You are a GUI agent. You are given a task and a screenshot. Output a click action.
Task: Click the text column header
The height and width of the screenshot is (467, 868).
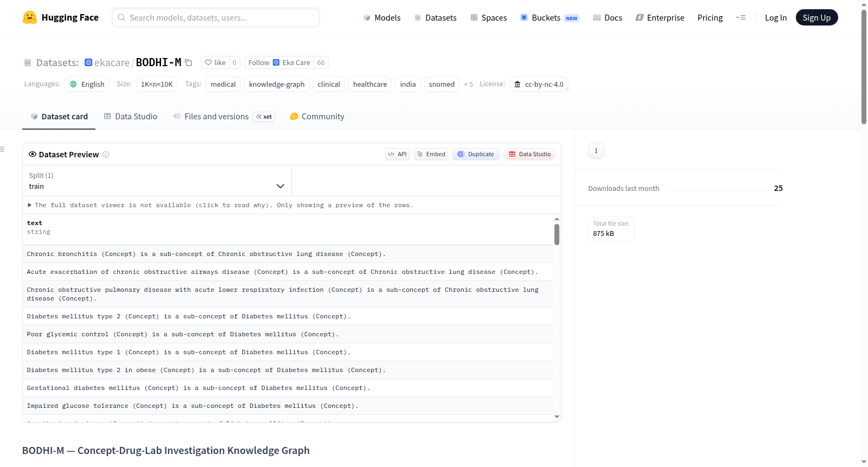(288, 229)
